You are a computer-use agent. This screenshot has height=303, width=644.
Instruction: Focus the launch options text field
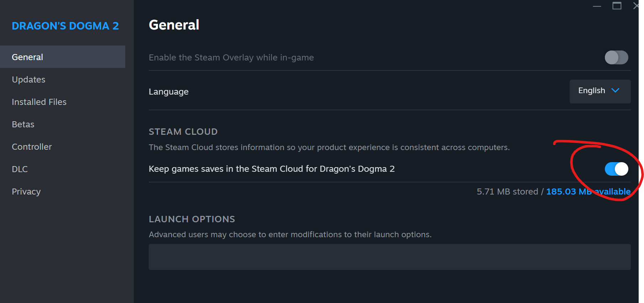389,257
